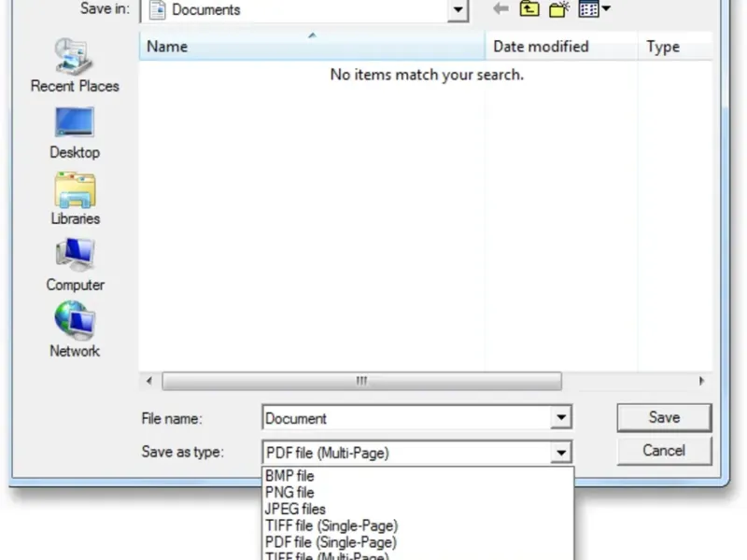The width and height of the screenshot is (747, 560).
Task: Select PDF file (Single-Page)
Action: coord(417,542)
